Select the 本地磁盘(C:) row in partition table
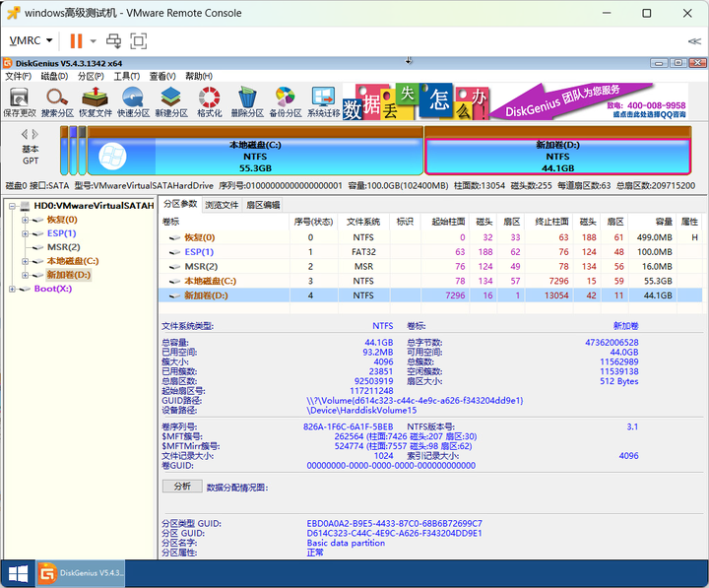This screenshot has width=709, height=588. (430, 281)
